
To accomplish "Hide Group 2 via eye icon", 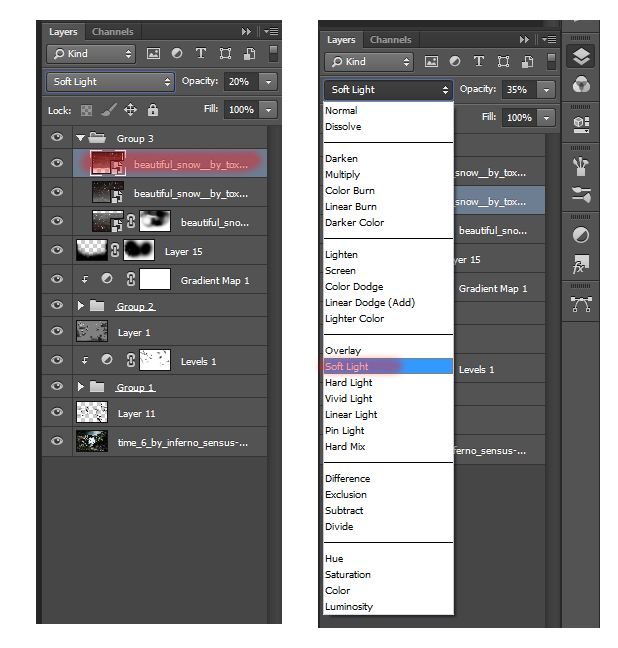I will [x=57, y=305].
